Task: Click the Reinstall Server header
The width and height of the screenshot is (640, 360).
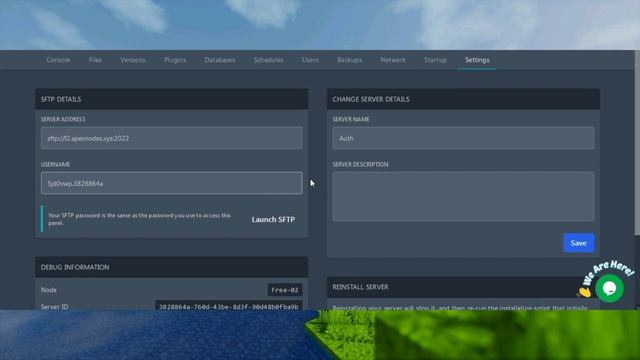Action: click(463, 287)
